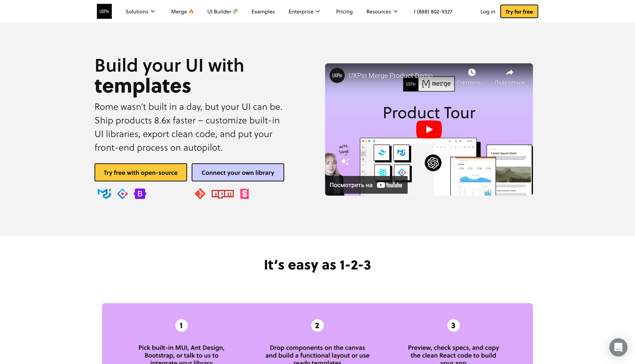Click the Try for free CTA
Viewport: 635px width, 364px height.
pos(519,11)
